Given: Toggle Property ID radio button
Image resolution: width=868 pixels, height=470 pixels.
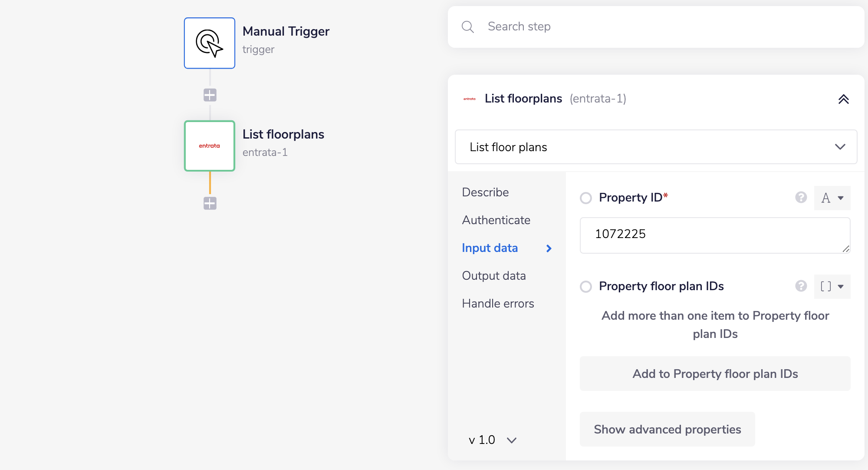Looking at the screenshot, I should (586, 198).
